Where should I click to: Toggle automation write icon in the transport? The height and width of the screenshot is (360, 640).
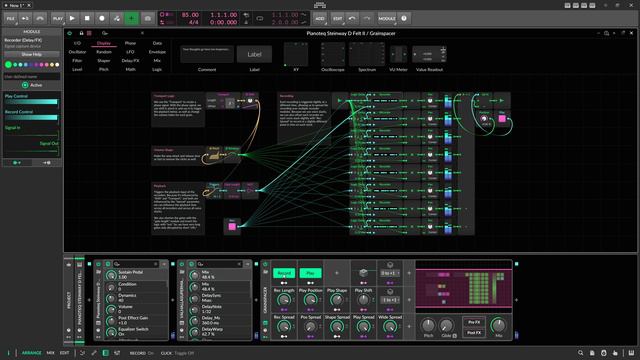pos(116,18)
